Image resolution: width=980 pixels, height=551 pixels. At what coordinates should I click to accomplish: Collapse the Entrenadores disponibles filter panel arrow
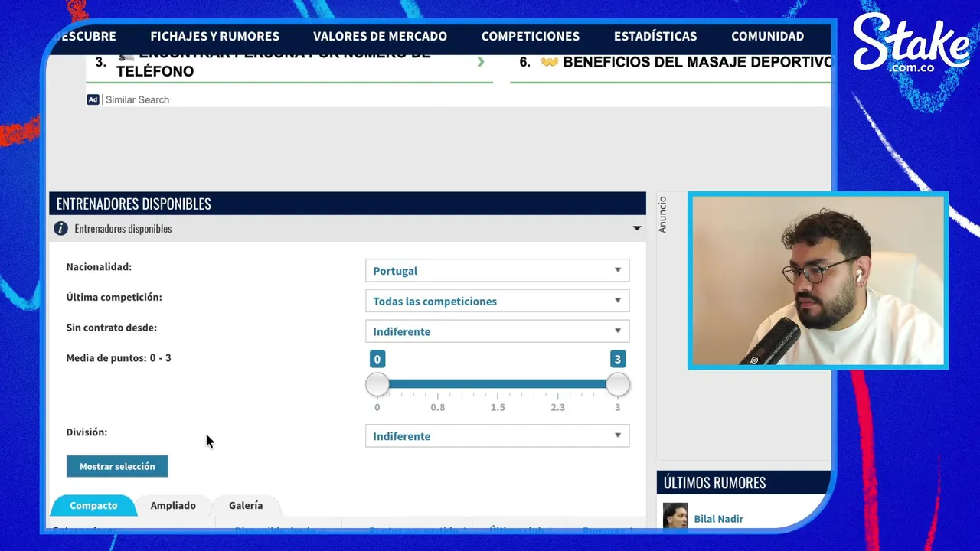coord(636,228)
